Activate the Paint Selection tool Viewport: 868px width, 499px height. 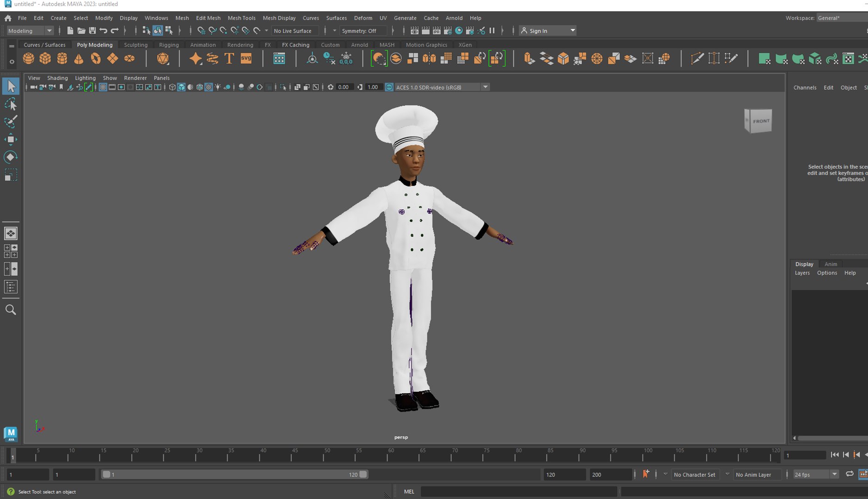tap(11, 122)
